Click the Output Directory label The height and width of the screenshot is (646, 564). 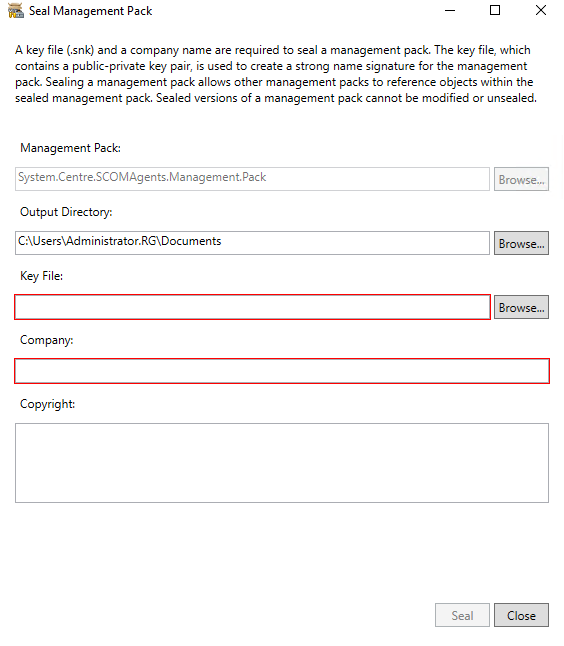pyautogui.click(x=66, y=212)
